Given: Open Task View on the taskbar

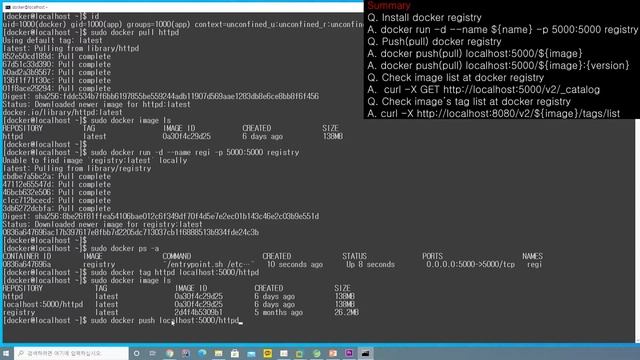Looking at the screenshot, I should pos(153,353).
